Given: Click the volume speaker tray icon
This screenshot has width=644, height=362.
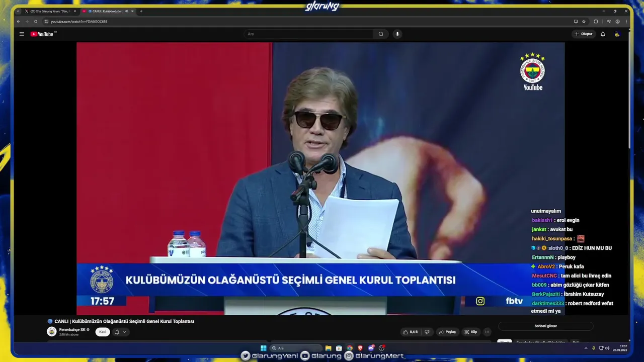Looking at the screenshot, I should [x=607, y=348].
